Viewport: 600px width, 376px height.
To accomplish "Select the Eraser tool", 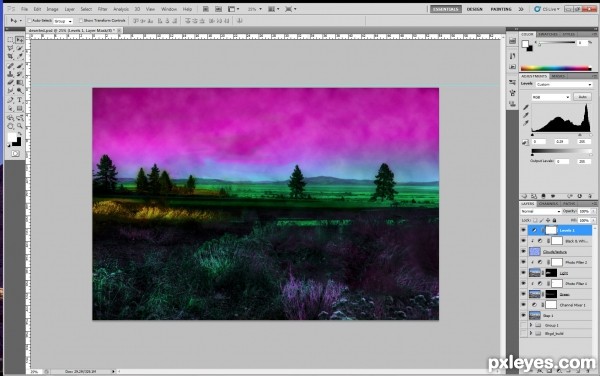I will coord(10,82).
